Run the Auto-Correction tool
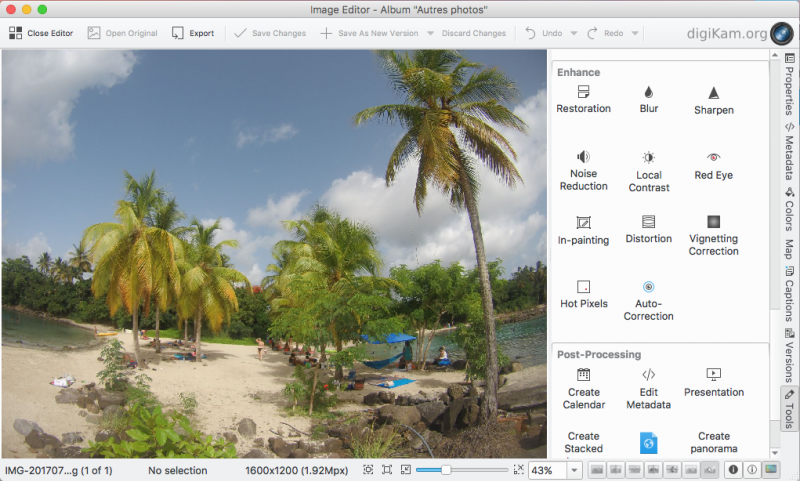 (648, 301)
